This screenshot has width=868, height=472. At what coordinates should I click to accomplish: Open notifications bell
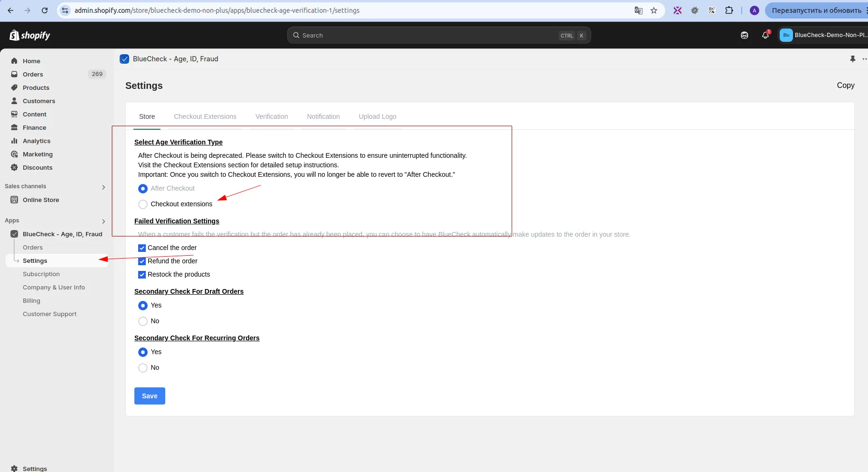point(765,35)
